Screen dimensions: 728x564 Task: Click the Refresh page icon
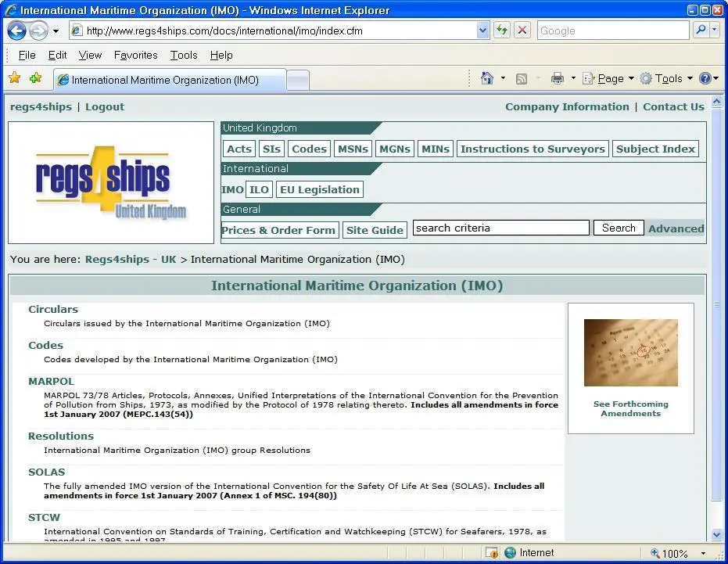tap(501, 31)
